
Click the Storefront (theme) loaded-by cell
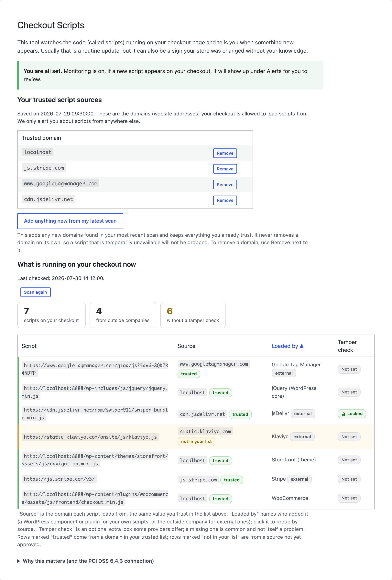pyautogui.click(x=294, y=460)
